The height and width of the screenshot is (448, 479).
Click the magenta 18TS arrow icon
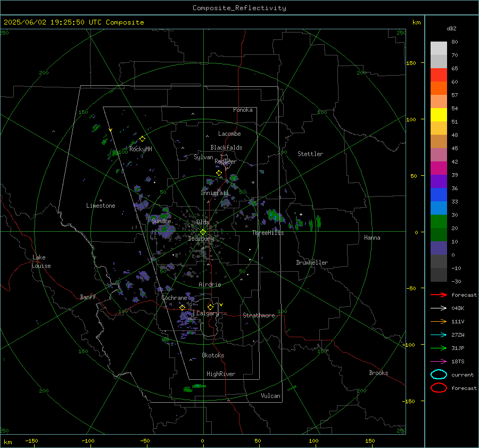[x=439, y=362]
